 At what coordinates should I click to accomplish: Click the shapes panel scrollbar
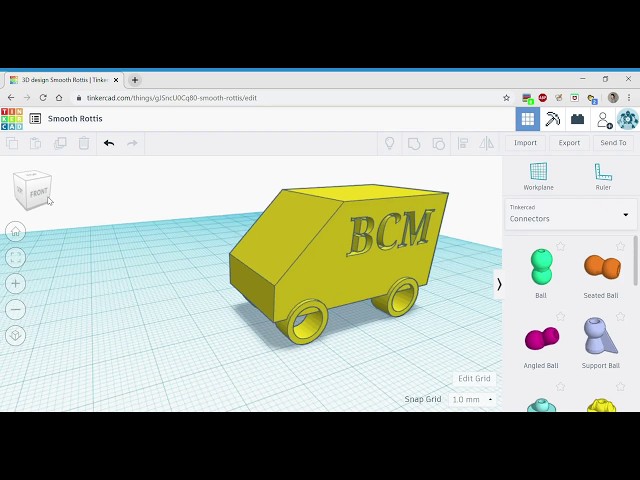[x=636, y=261]
